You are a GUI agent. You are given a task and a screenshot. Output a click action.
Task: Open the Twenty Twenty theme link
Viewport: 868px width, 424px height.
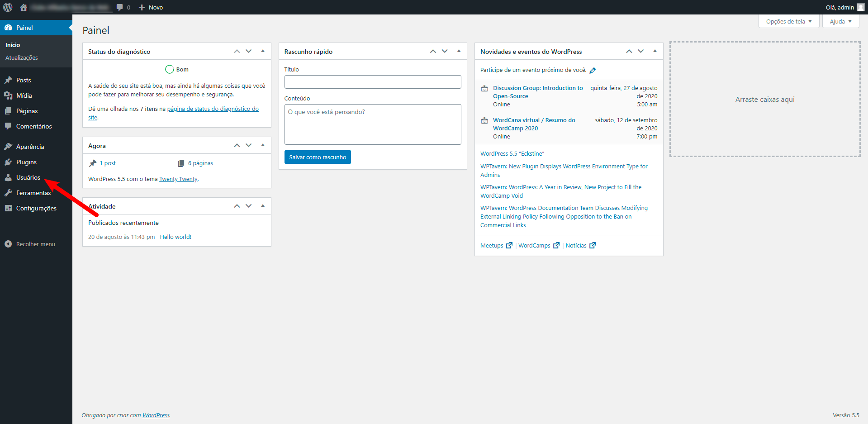coord(178,179)
